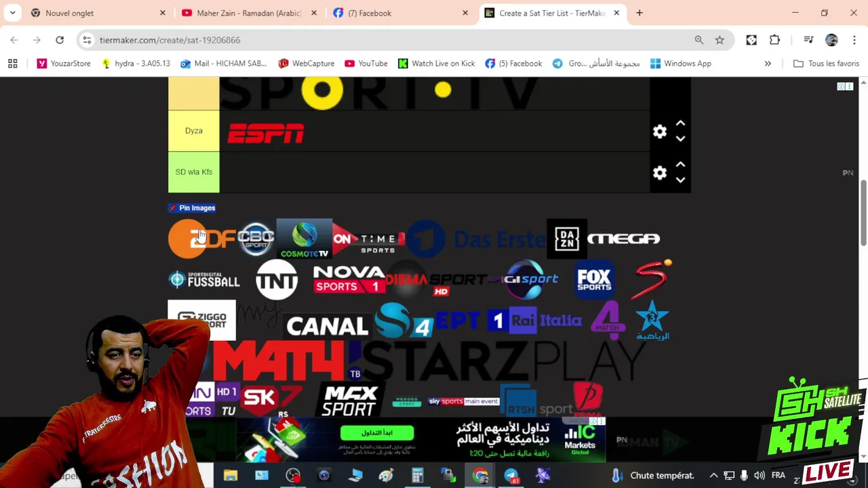868x488 pixels.
Task: Select ESPN logo in Dyza tier
Action: click(265, 134)
